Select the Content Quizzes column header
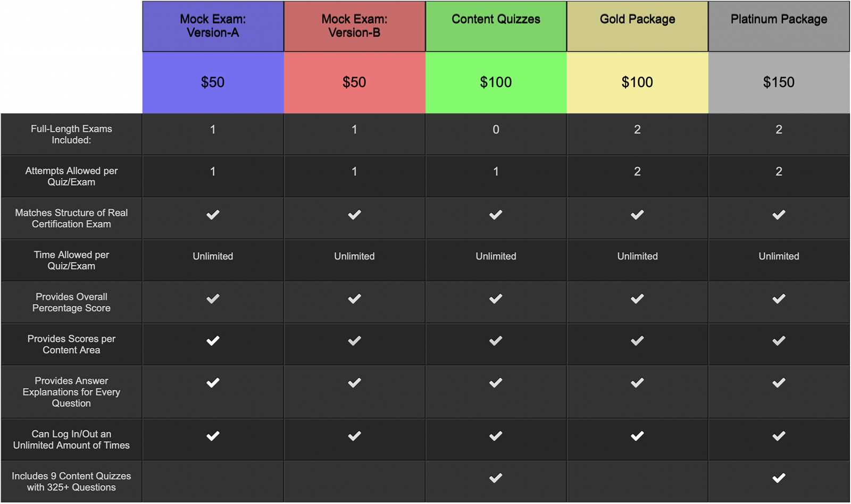Image resolution: width=851 pixels, height=504 pixels. pyautogui.click(x=496, y=26)
